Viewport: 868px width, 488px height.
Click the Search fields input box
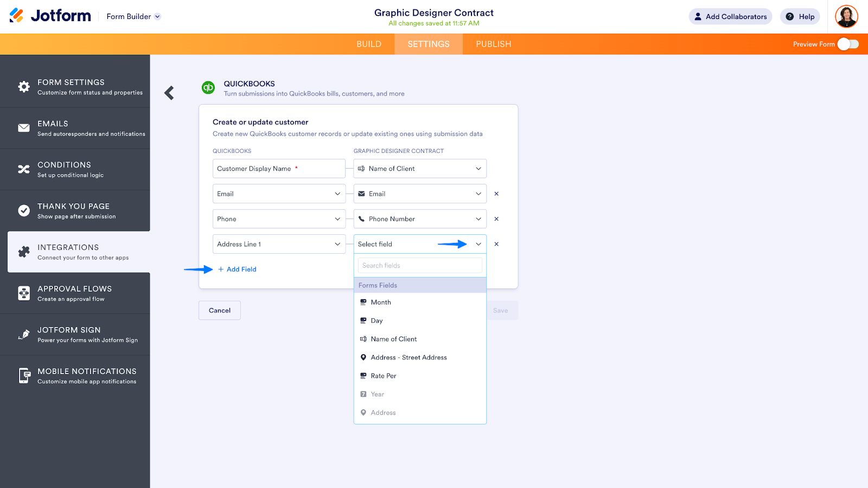pyautogui.click(x=420, y=266)
